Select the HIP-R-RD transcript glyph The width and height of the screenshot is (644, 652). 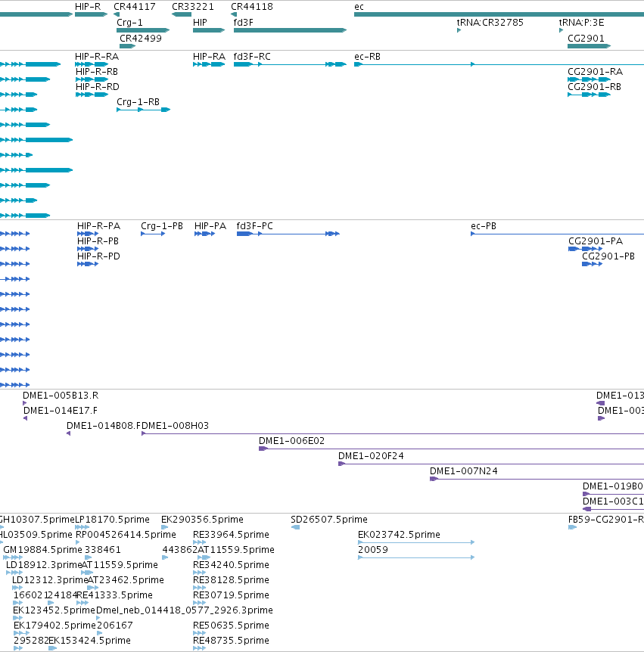tap(92, 95)
